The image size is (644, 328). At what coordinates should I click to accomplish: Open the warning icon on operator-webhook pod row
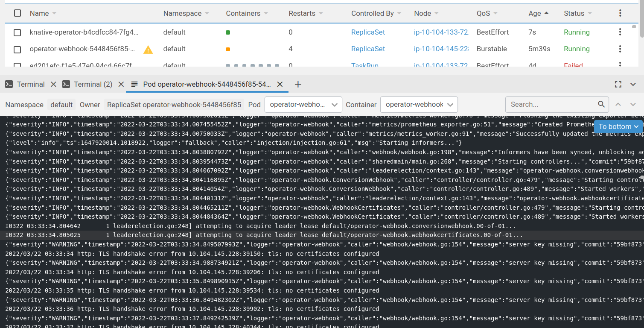click(148, 49)
